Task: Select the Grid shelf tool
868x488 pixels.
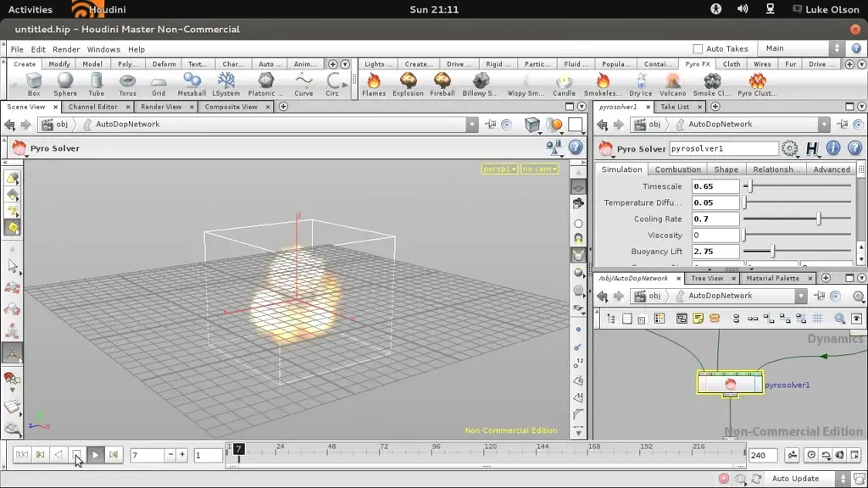Action: click(x=159, y=84)
